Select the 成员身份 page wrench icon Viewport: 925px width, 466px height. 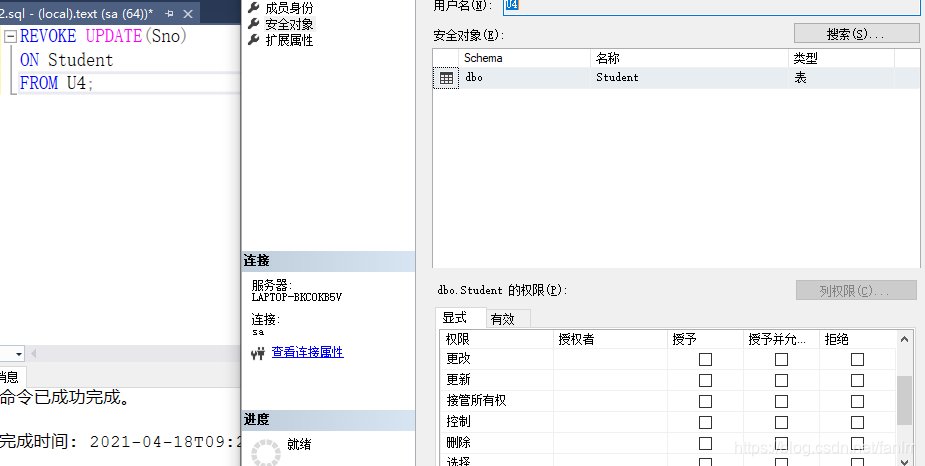[254, 8]
